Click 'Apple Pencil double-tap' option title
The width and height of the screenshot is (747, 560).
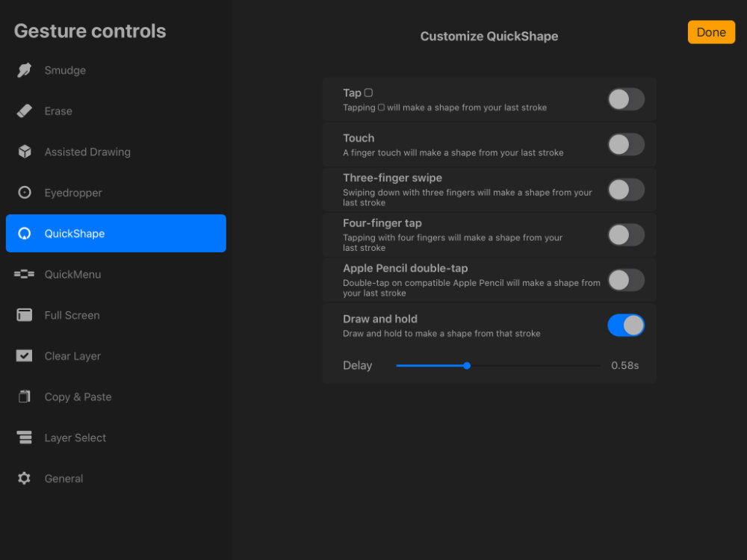(x=405, y=268)
